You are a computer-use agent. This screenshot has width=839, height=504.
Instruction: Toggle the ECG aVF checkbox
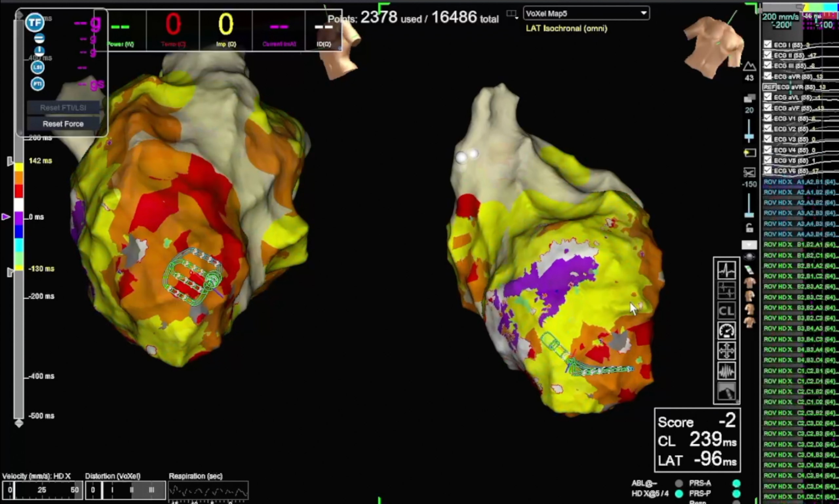pyautogui.click(x=768, y=107)
